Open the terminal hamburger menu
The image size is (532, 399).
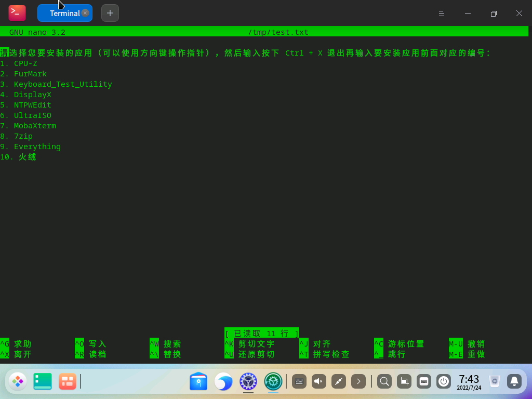click(x=442, y=13)
